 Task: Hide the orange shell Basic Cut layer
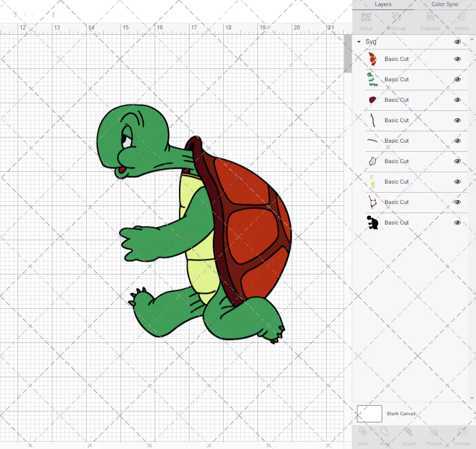457,59
